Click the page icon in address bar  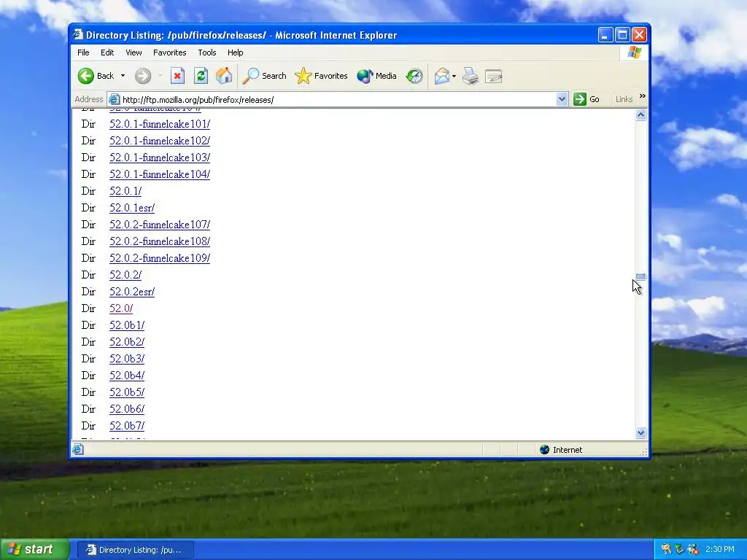coord(114,99)
